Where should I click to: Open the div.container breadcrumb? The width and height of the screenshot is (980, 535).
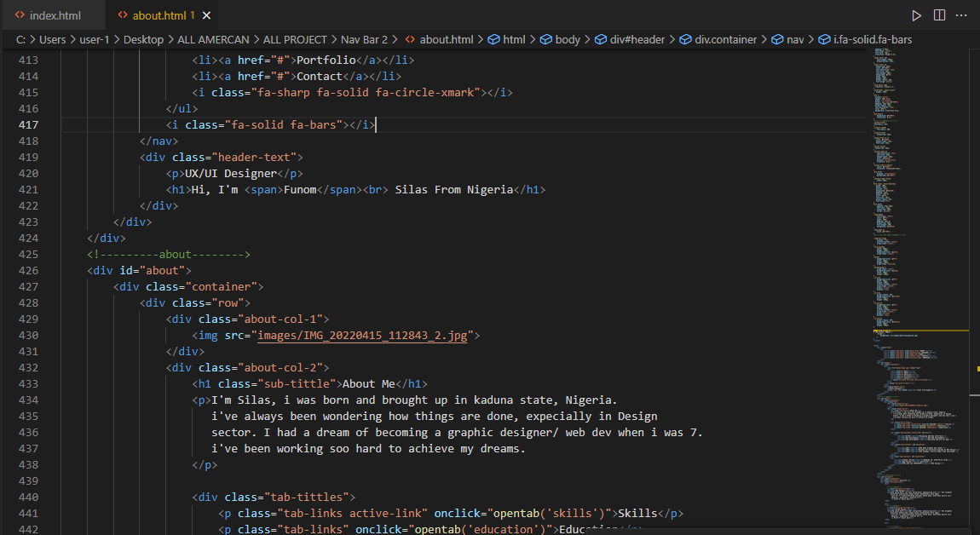718,39
